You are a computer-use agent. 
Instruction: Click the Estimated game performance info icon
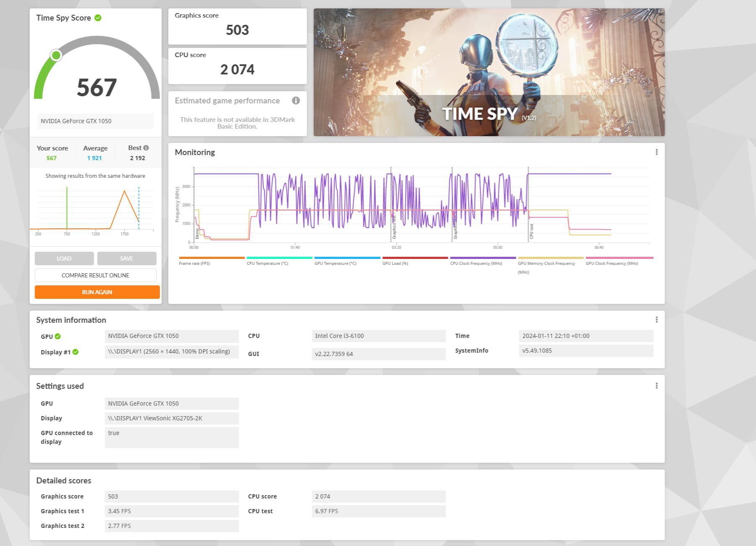[296, 100]
